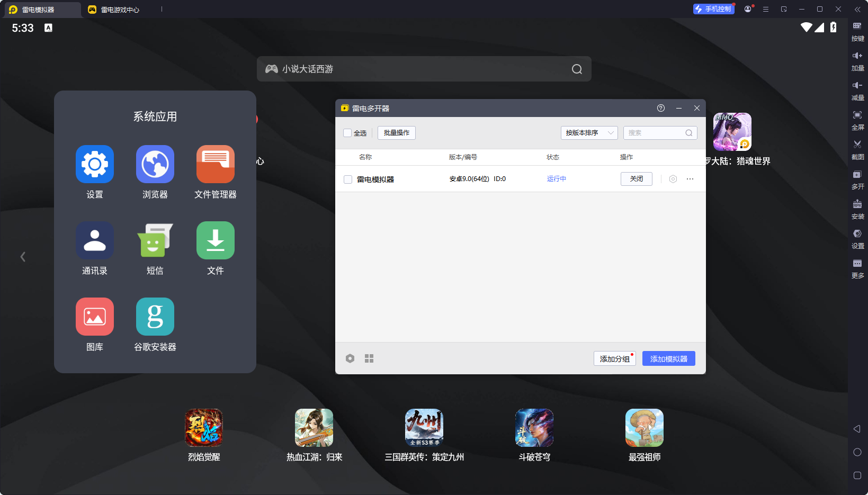Expand the 按版本排序 sort dropdown
868x495 pixels.
coord(589,133)
